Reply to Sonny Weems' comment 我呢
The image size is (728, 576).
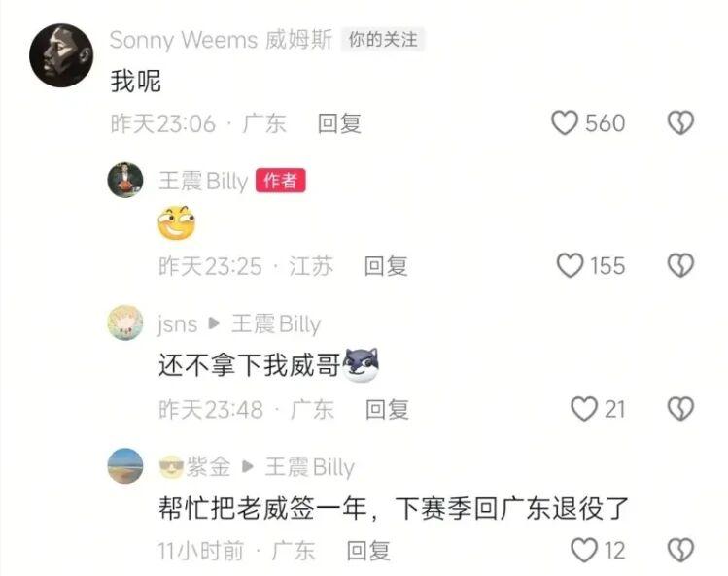(339, 123)
